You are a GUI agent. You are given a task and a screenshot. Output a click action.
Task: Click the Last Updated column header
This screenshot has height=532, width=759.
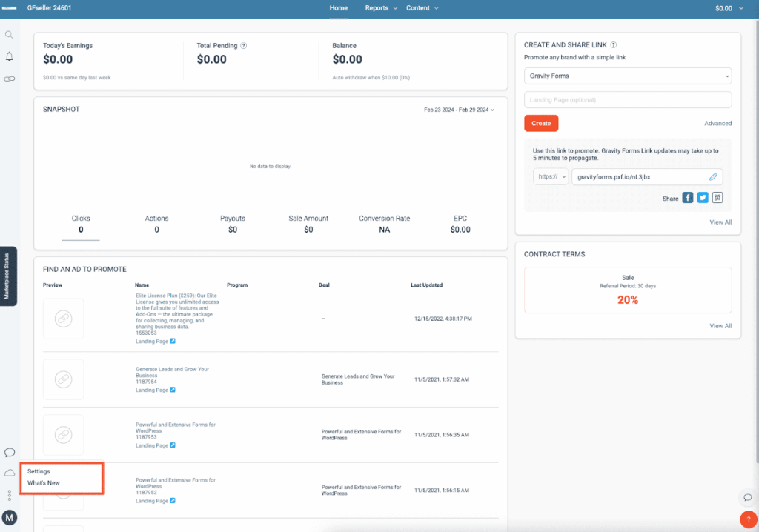[426, 285]
